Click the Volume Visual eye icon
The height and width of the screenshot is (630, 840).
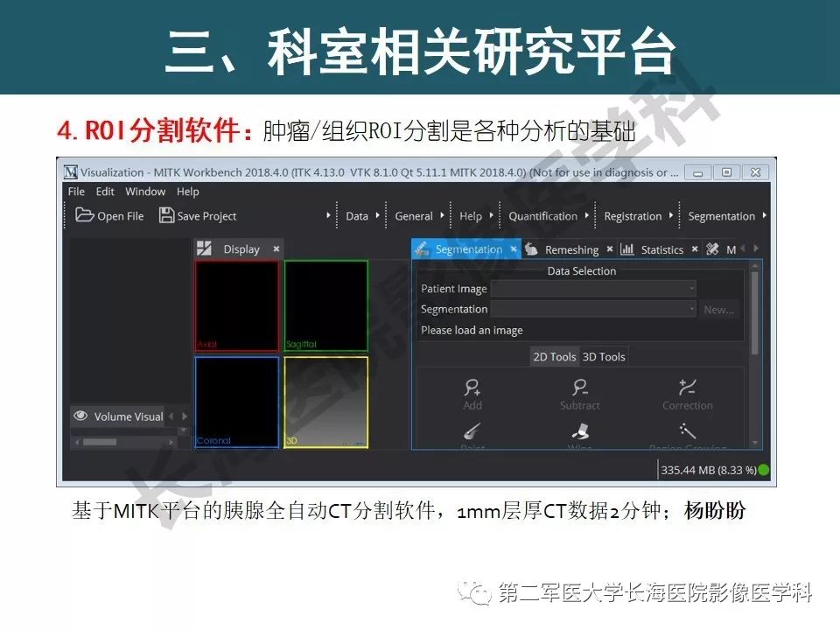80,416
